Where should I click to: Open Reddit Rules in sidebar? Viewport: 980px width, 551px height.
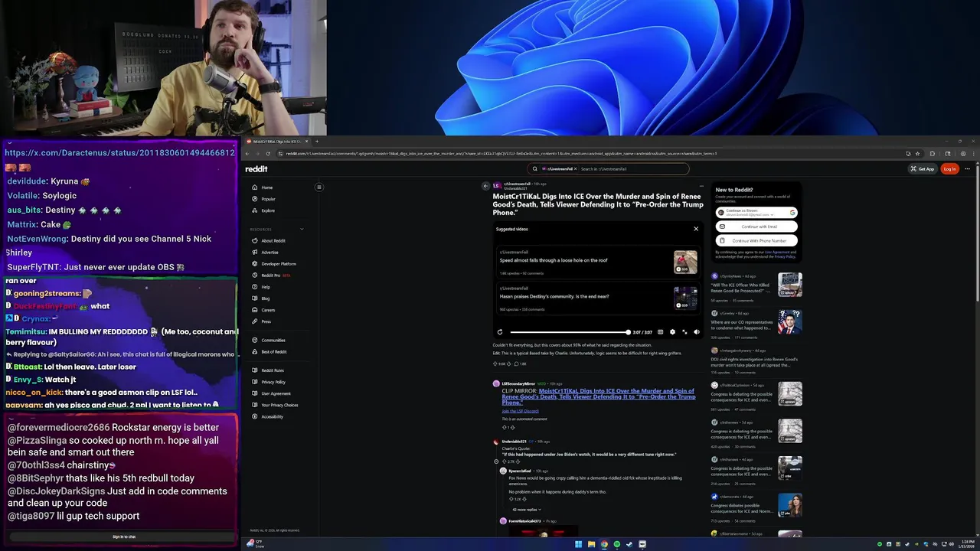(x=268, y=370)
